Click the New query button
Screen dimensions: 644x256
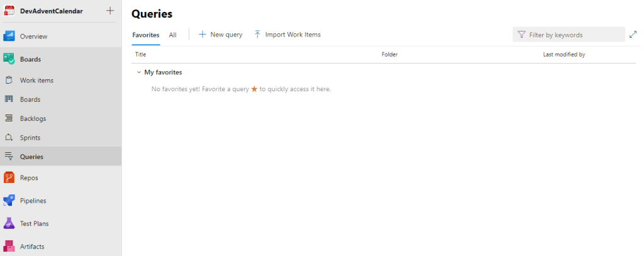[x=220, y=35]
